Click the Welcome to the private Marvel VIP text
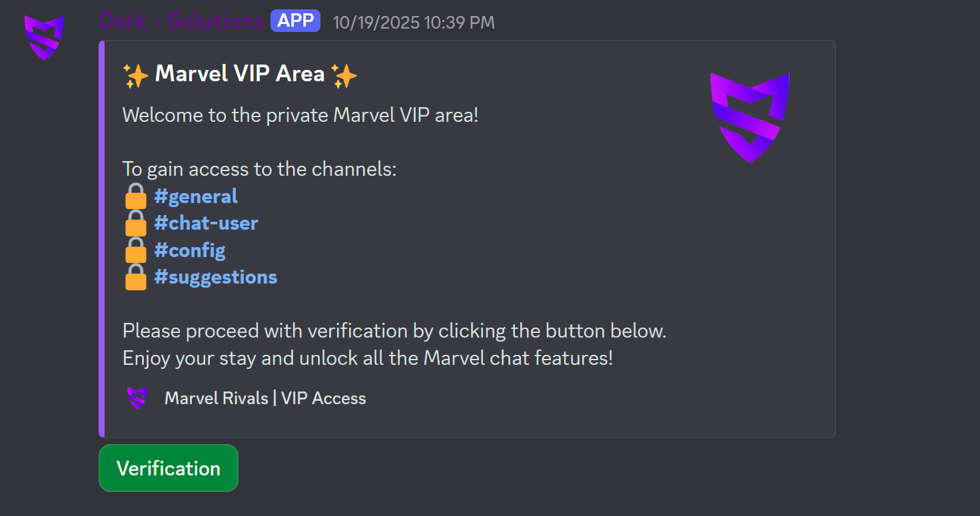 point(300,115)
